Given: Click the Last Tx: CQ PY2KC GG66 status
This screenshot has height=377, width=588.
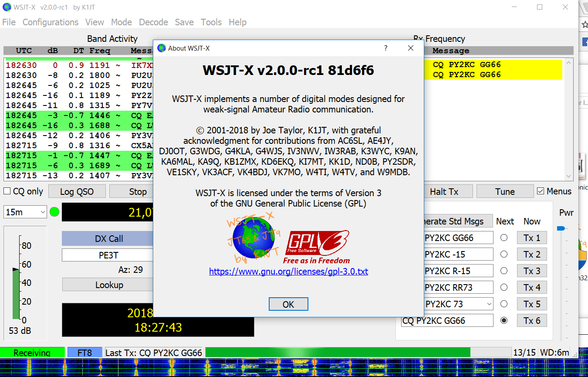Looking at the screenshot, I should [x=154, y=353].
